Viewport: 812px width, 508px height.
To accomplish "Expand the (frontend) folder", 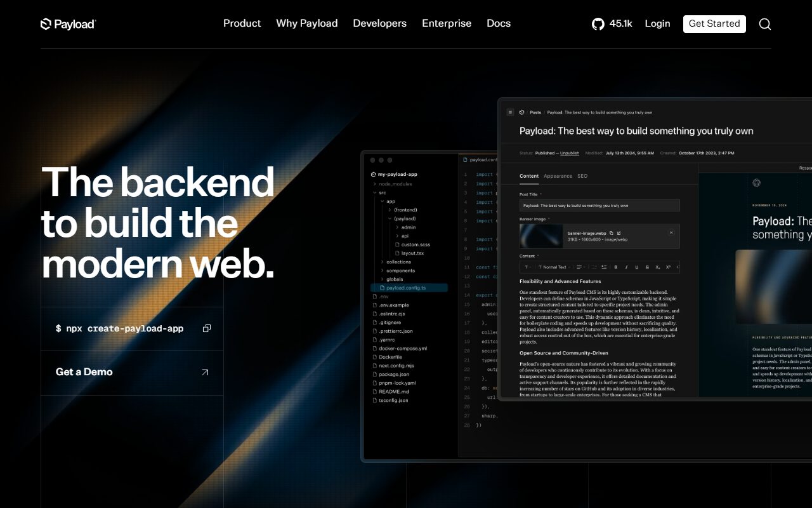I will tap(402, 210).
